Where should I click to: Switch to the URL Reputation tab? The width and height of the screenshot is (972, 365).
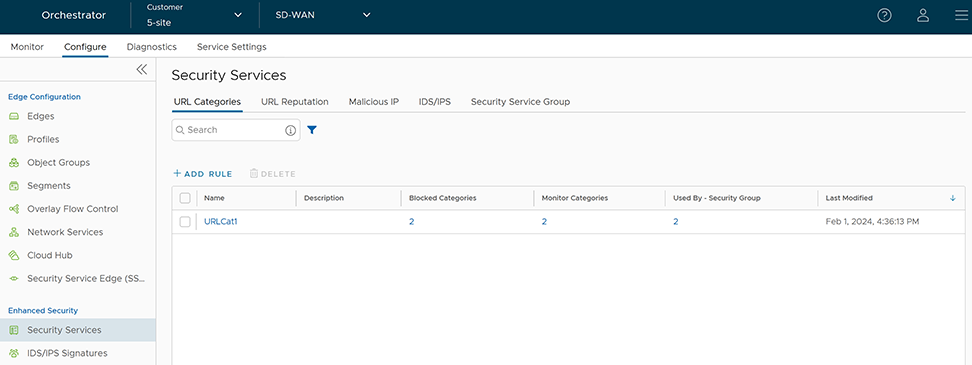pyautogui.click(x=294, y=102)
